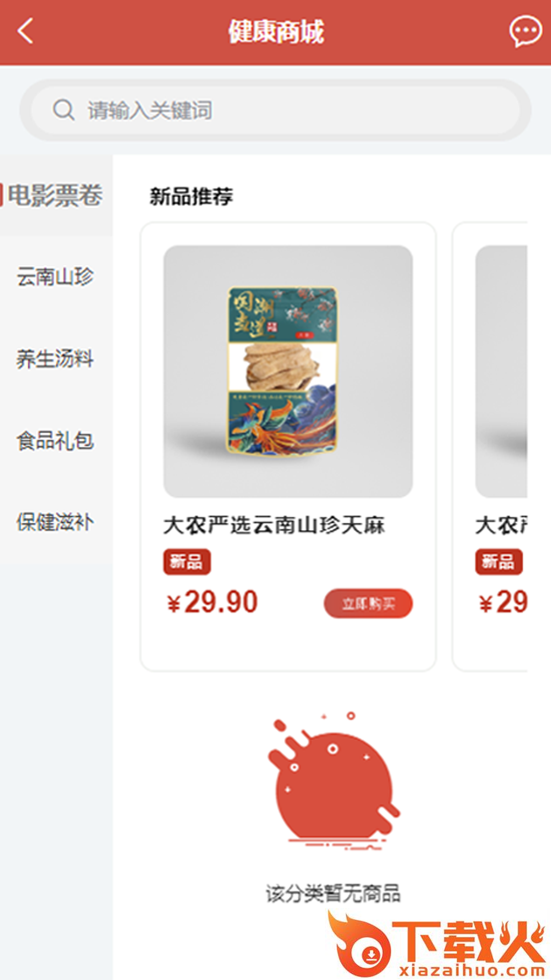Viewport: 551px width, 980px height.
Task: Click the 下载火 flame logo
Action: coord(437,944)
